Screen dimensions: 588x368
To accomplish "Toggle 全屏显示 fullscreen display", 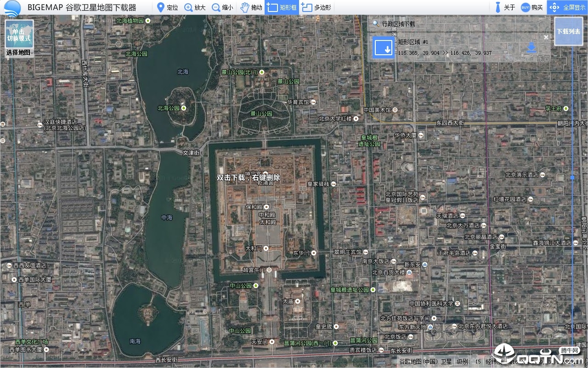I will click(568, 7).
